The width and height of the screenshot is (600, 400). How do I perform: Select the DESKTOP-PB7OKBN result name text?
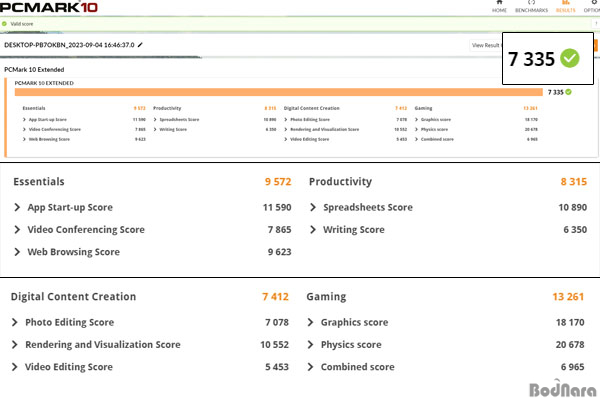(x=69, y=45)
